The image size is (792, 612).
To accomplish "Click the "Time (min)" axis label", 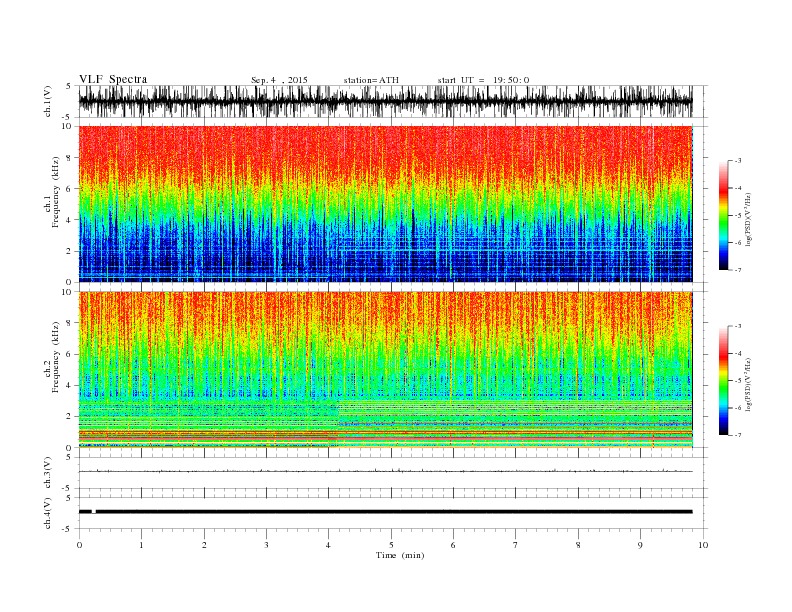I will 400,555.
